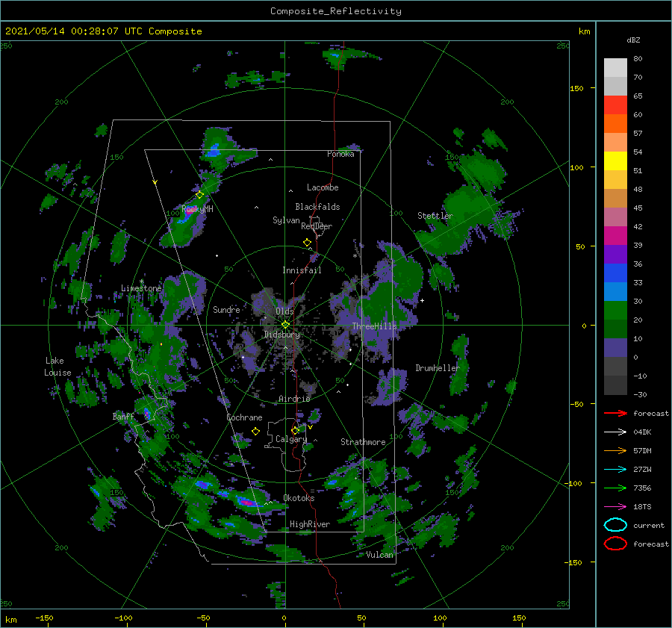This screenshot has width=672, height=628.
Task: Click the white 04DK arrow icon
Action: point(615,432)
